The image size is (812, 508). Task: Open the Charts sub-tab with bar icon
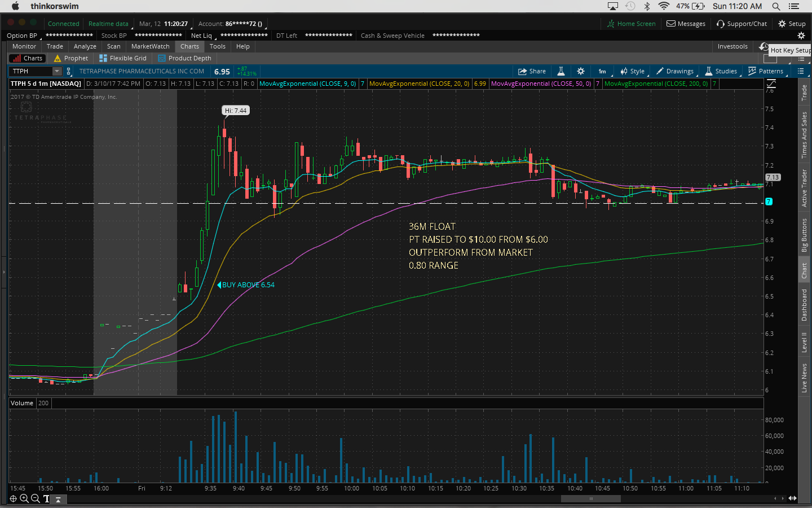pyautogui.click(x=27, y=58)
